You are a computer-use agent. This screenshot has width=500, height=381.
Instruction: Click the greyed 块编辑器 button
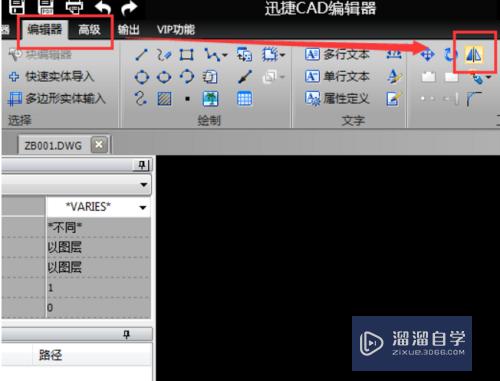click(40, 54)
